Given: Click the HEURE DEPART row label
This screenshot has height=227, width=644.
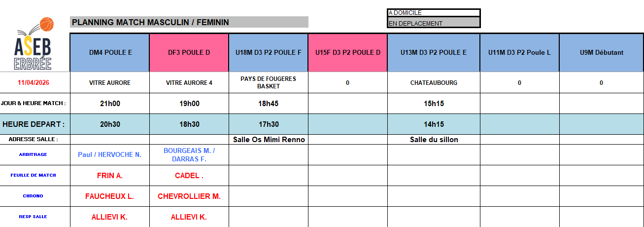Looking at the screenshot, I should pyautogui.click(x=34, y=124).
